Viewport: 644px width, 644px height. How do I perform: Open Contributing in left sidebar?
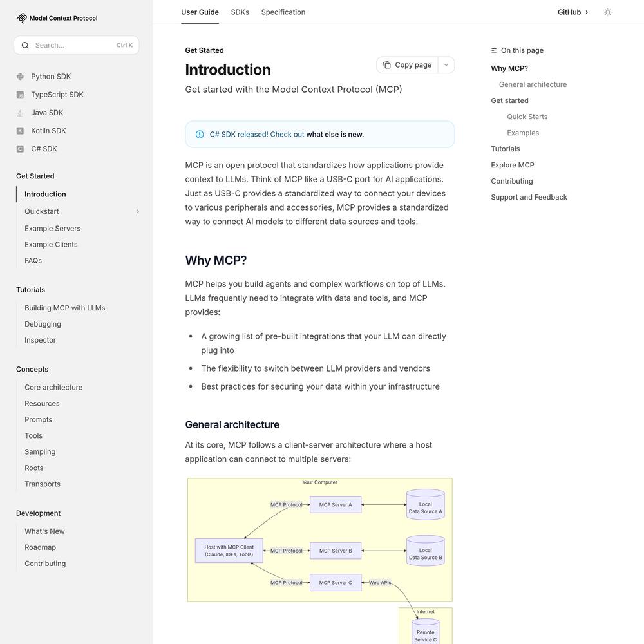45,563
